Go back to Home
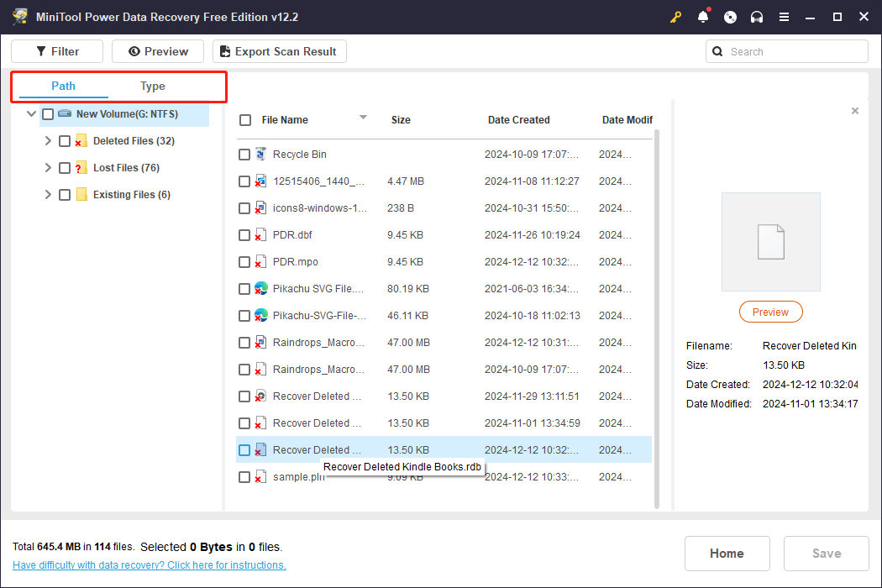The height and width of the screenshot is (588, 882). point(727,553)
